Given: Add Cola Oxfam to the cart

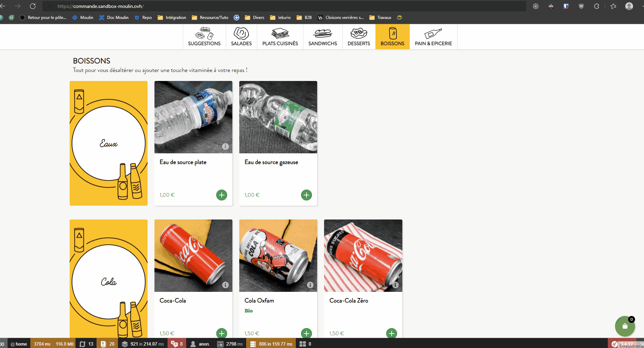Looking at the screenshot, I should point(306,333).
